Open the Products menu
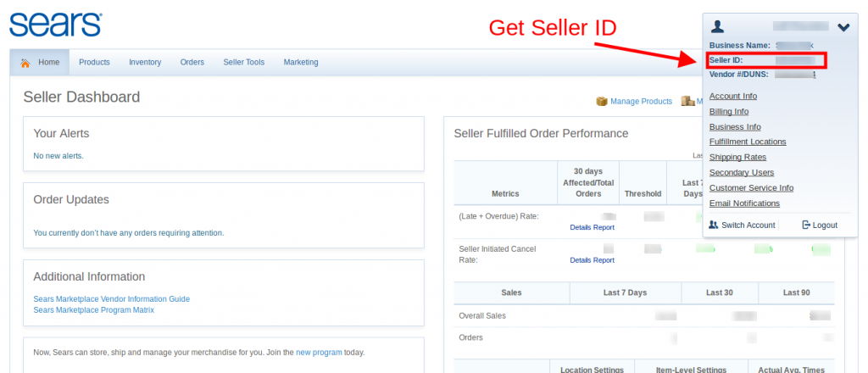Screen dimensions: 868x373 click(x=94, y=63)
